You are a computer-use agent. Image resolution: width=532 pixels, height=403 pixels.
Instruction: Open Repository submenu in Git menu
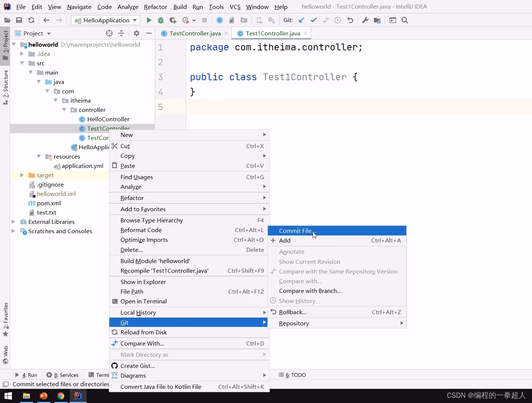coord(337,323)
